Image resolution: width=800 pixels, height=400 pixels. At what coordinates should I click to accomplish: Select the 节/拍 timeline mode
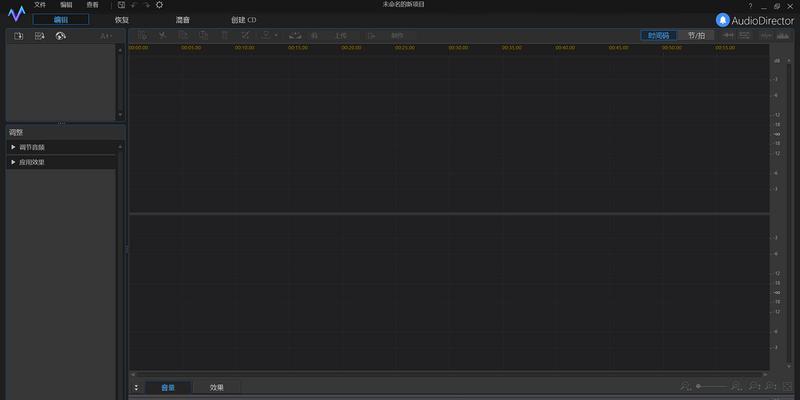(x=696, y=35)
